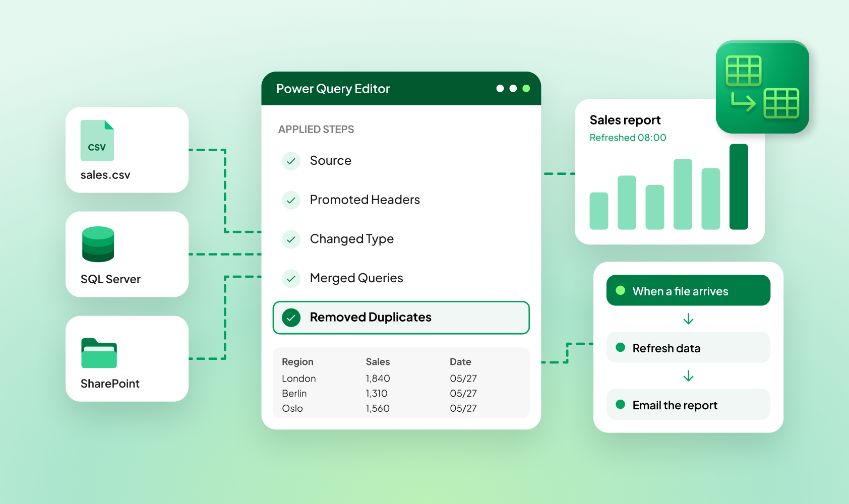This screenshot has width=849, height=504.
Task: Click the shortest first bar in Sales report chart
Action: [x=599, y=211]
